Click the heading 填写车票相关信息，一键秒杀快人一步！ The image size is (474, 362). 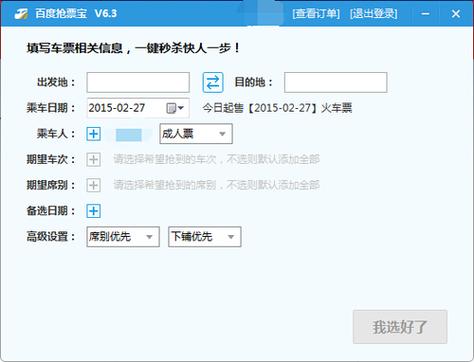pyautogui.click(x=133, y=48)
